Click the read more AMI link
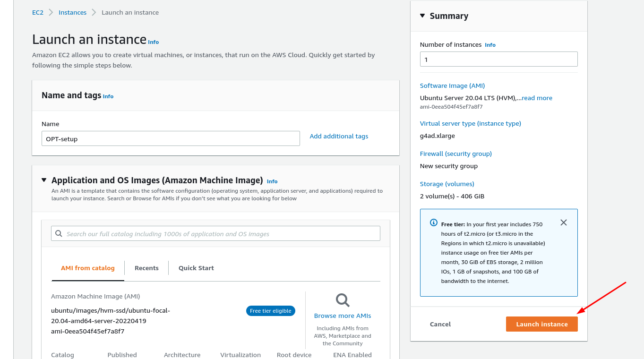 [537, 98]
